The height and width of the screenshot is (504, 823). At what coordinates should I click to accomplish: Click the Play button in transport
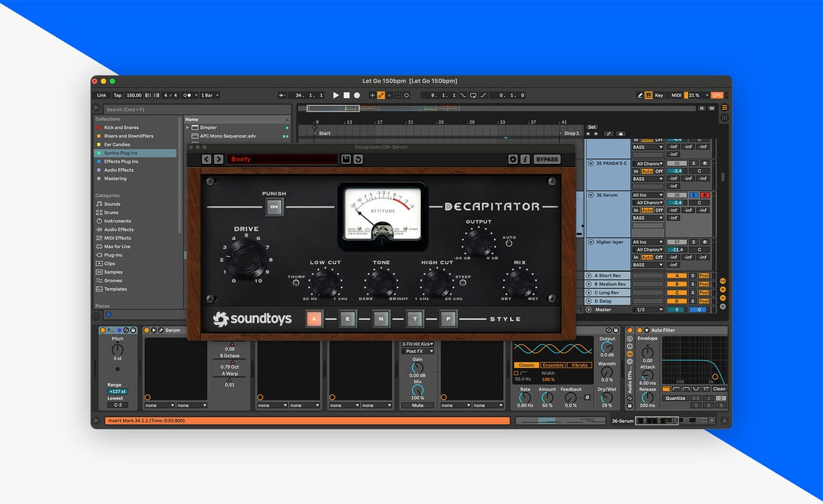click(336, 95)
